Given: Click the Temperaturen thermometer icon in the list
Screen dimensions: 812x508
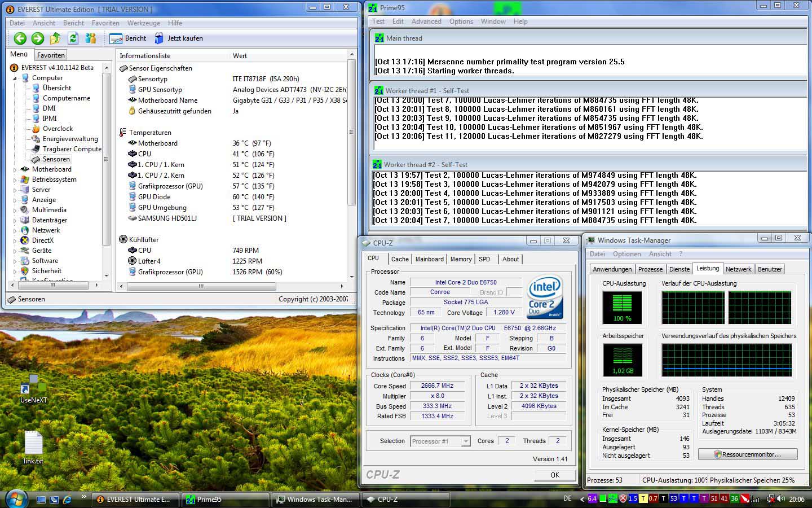Looking at the screenshot, I should pyautogui.click(x=123, y=133).
